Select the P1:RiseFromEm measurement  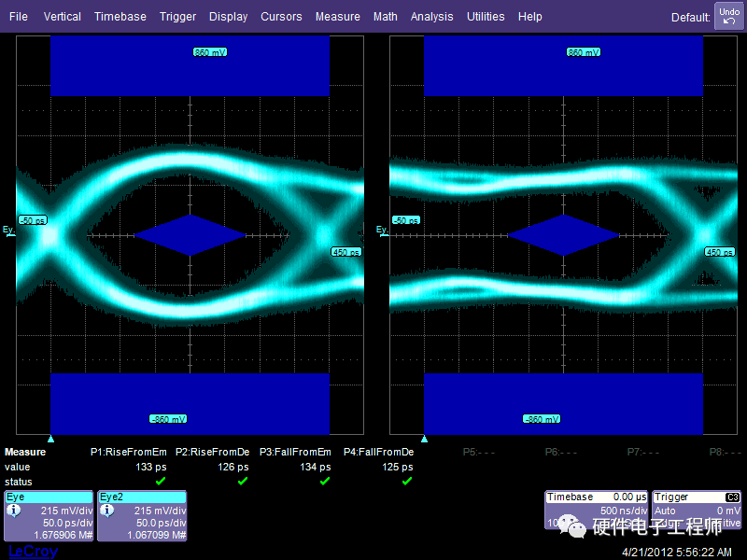click(128, 452)
